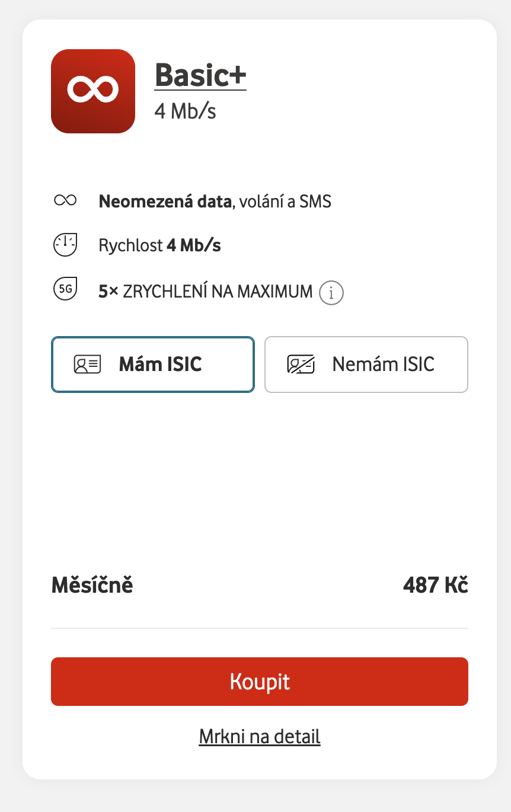Image resolution: width=511 pixels, height=812 pixels.
Task: Open the Basic+ heading link
Action: click(200, 75)
